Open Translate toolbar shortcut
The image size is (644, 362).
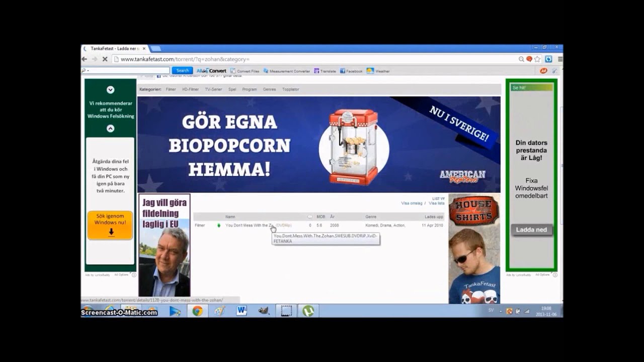(325, 71)
